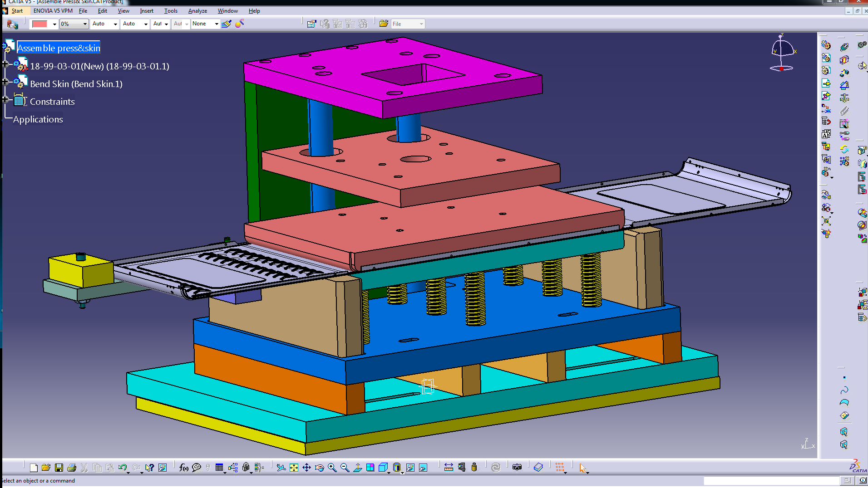Click the Fix Together paperclip icon

coord(844,110)
